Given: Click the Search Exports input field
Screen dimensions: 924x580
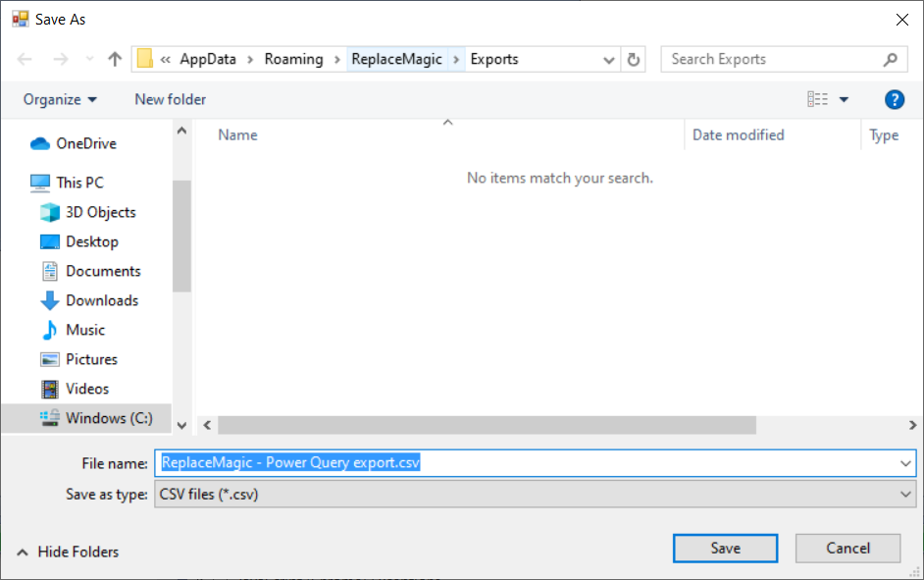Looking at the screenshot, I should point(770,59).
